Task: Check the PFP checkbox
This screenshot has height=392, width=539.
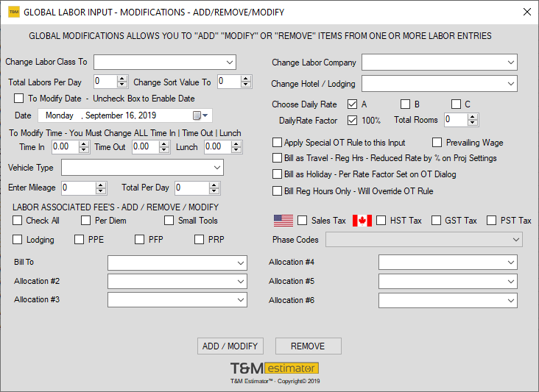Action: click(140, 239)
